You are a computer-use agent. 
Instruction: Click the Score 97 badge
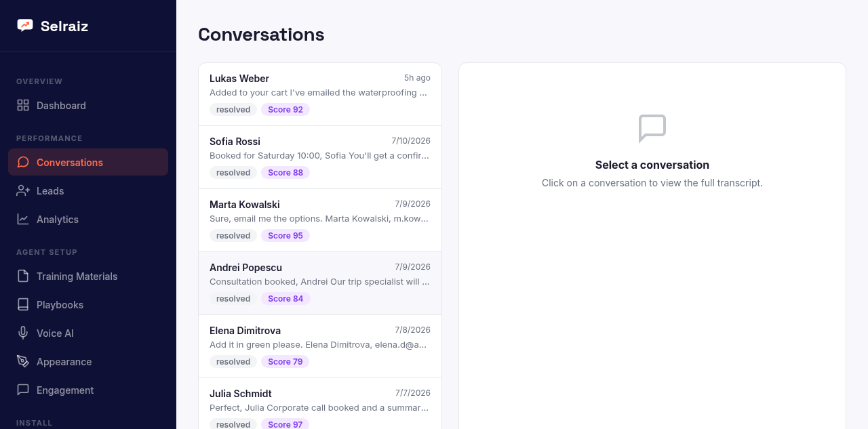point(285,424)
